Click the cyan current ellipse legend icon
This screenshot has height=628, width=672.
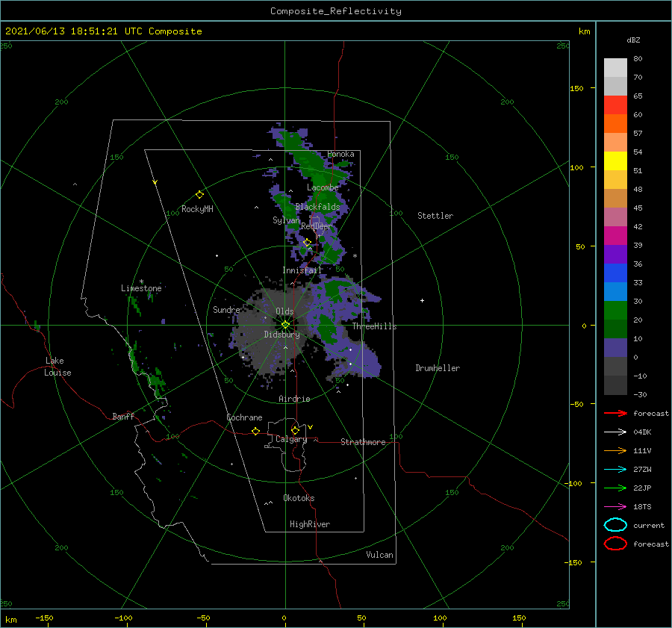coord(615,525)
